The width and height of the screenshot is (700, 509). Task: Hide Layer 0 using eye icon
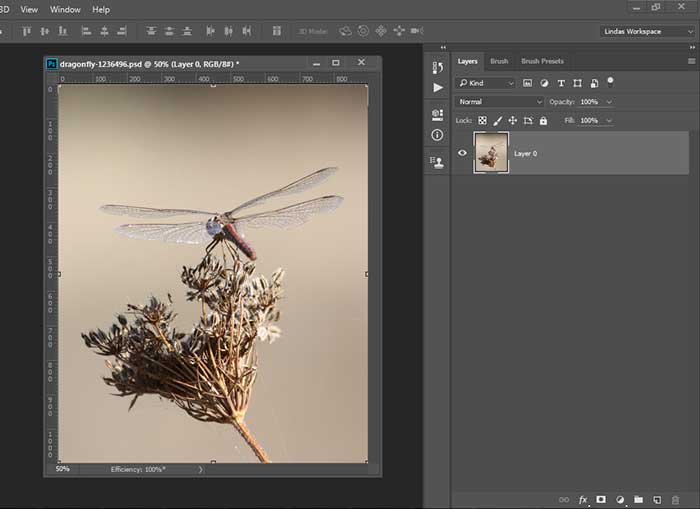point(462,153)
